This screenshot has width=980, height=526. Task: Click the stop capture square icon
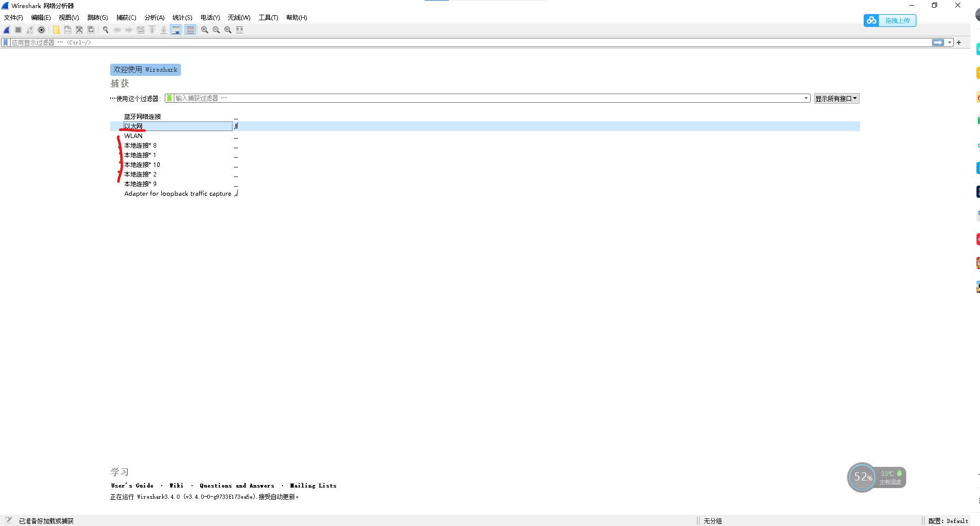coord(18,30)
